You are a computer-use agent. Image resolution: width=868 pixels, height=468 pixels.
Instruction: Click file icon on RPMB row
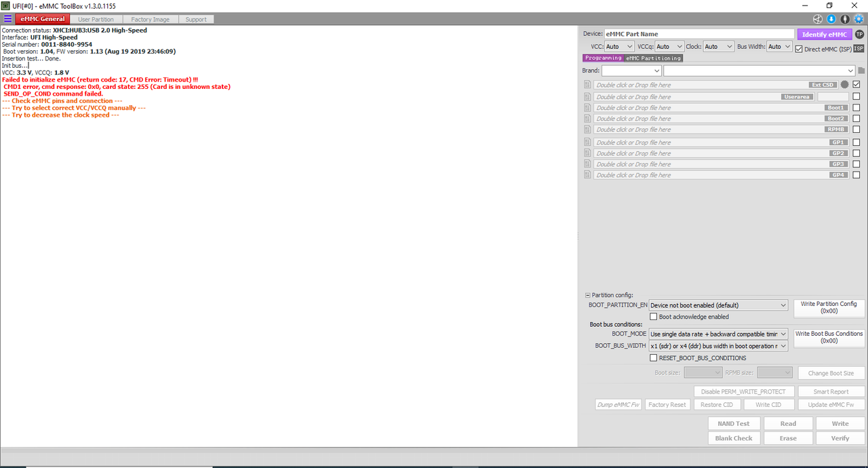point(587,130)
